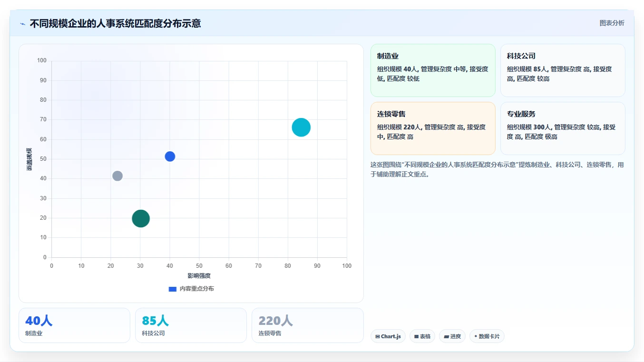This screenshot has width=644, height=362.
Task: Click the 图表分析 label in header
Action: click(x=612, y=23)
